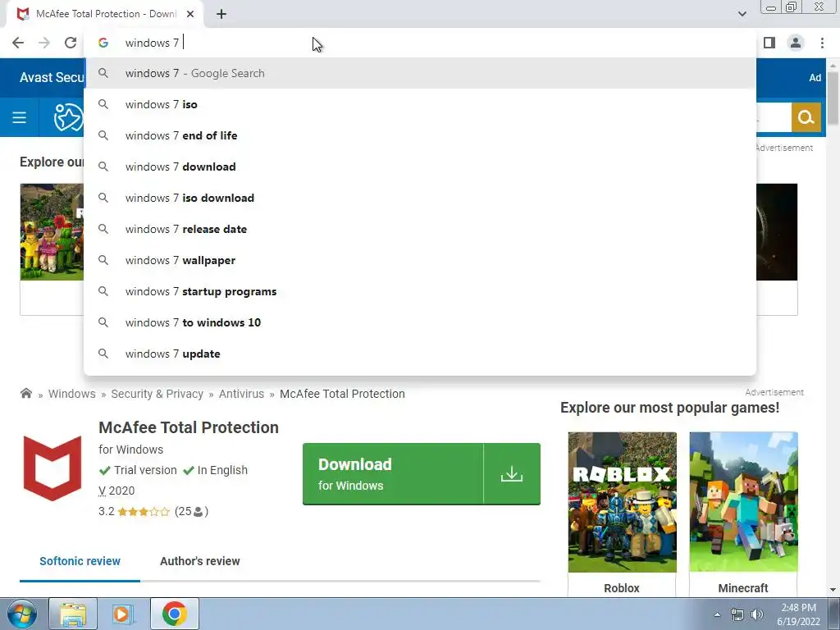The width and height of the screenshot is (840, 630).
Task: Click the Minecraft game title
Action: pos(743,587)
